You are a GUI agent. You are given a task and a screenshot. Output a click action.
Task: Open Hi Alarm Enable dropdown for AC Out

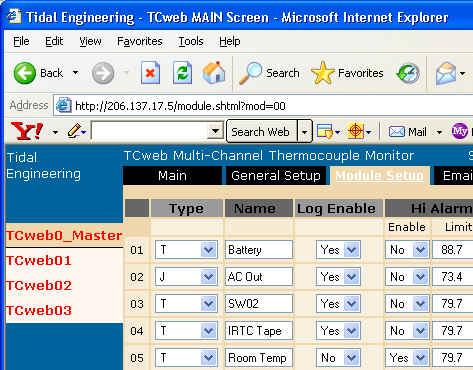[x=420, y=276]
